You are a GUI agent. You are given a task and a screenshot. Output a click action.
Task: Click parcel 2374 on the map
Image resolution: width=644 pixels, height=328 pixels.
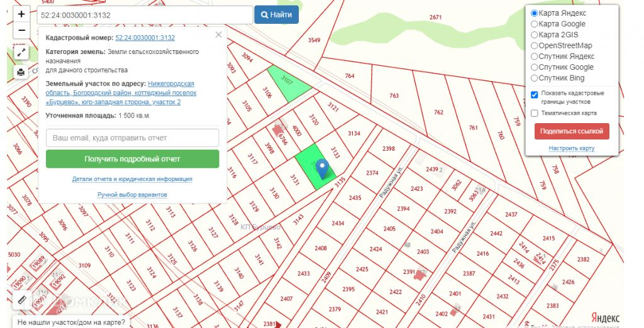click(x=372, y=173)
